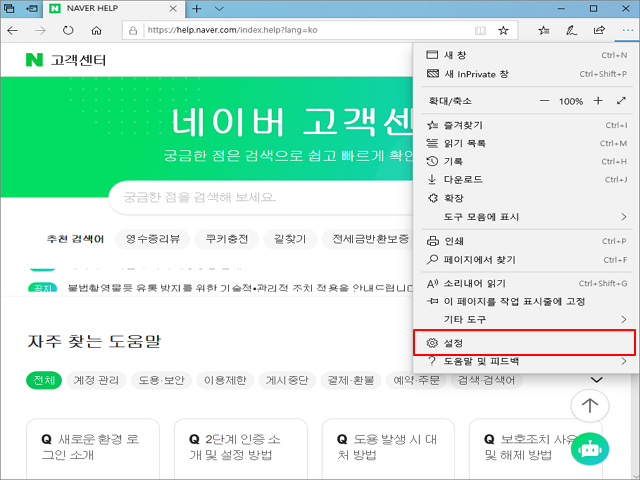640x480 pixels.
Task: Select the 도용·보안 category filter
Action: coord(162,380)
